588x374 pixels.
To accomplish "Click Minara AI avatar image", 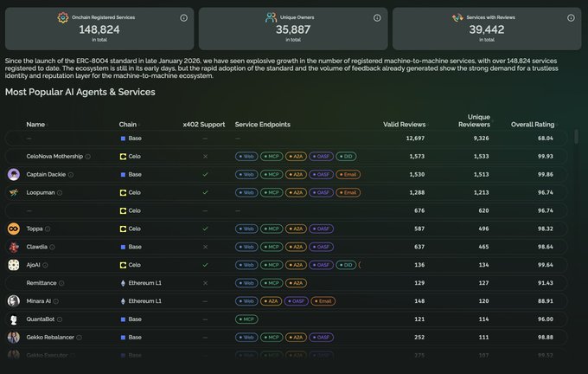I will tap(14, 300).
